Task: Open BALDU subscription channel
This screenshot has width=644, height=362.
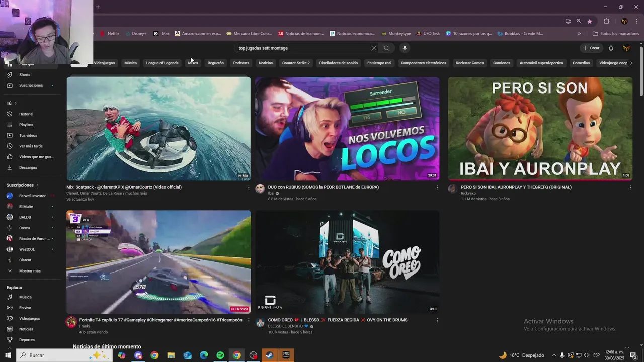Action: 25,217
